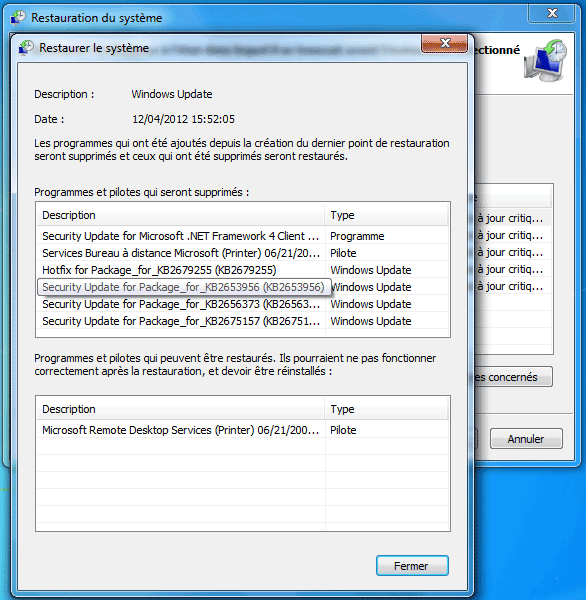
Task: Select the Security Update KB2675157 row
Action: pos(243,321)
